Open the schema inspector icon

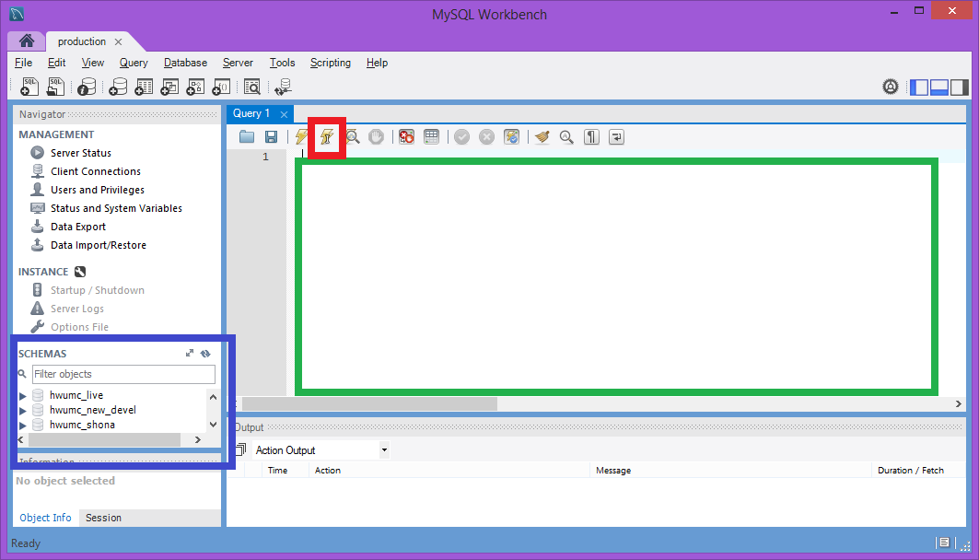click(x=87, y=87)
